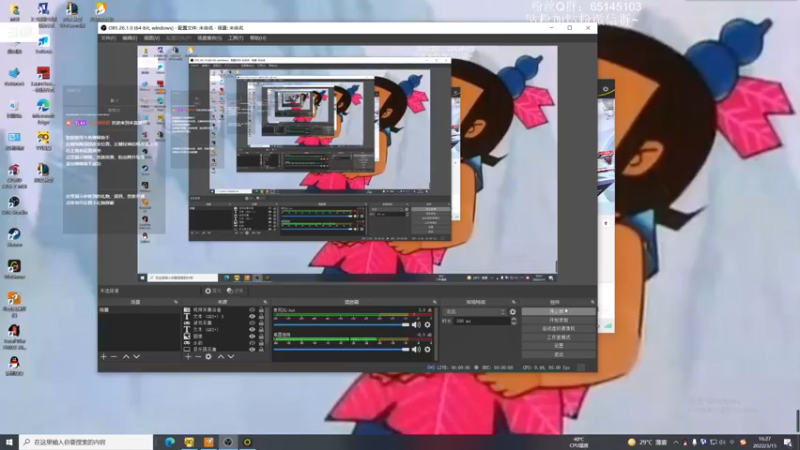Open the source Filters button above the docks
Image resolution: width=800 pixels, height=450 pixels.
coord(235,291)
